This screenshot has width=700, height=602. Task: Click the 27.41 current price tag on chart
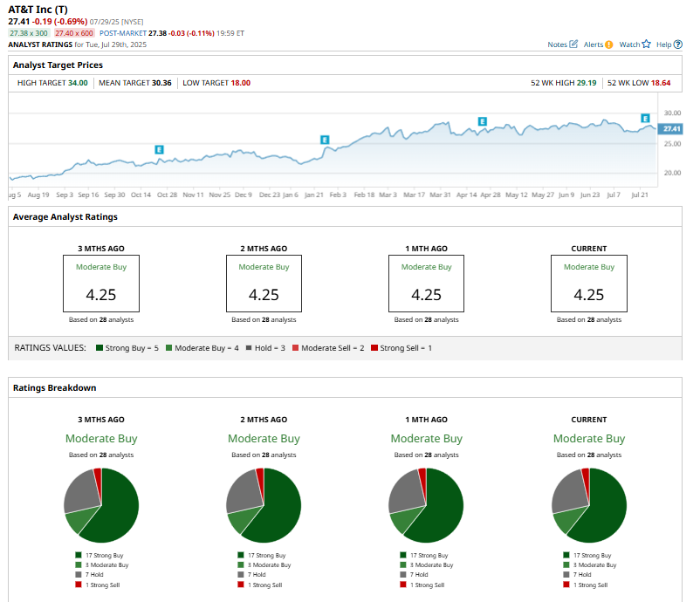pos(670,129)
